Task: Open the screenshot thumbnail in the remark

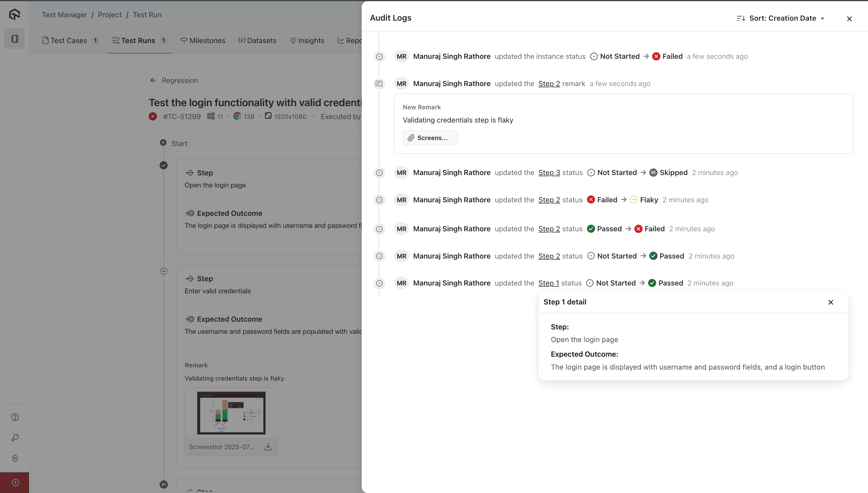Action: point(231,413)
